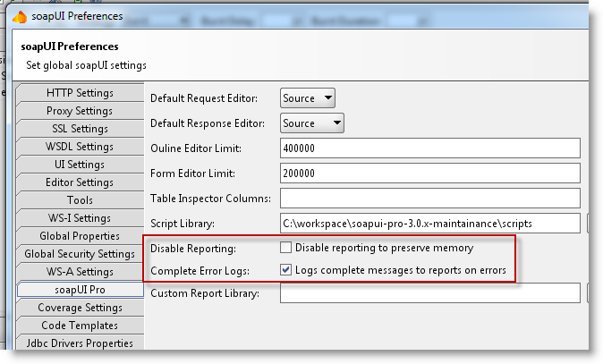
Task: Enable Disable reporting to preserve memory checkbox
Action: tap(285, 248)
